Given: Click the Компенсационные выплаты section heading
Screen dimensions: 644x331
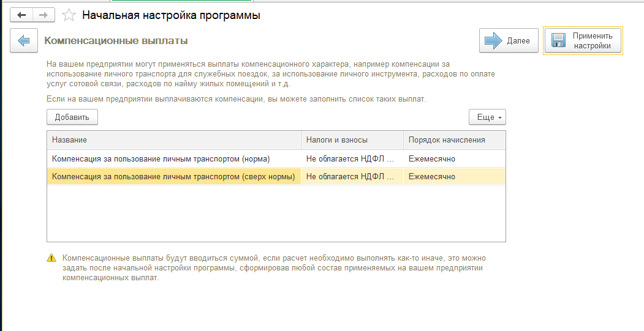Looking at the screenshot, I should [x=116, y=40].
